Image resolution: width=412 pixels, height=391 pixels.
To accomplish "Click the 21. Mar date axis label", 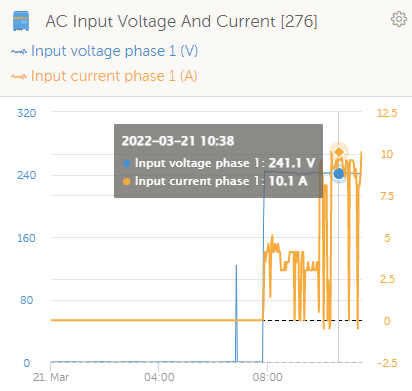I will pos(51,377).
